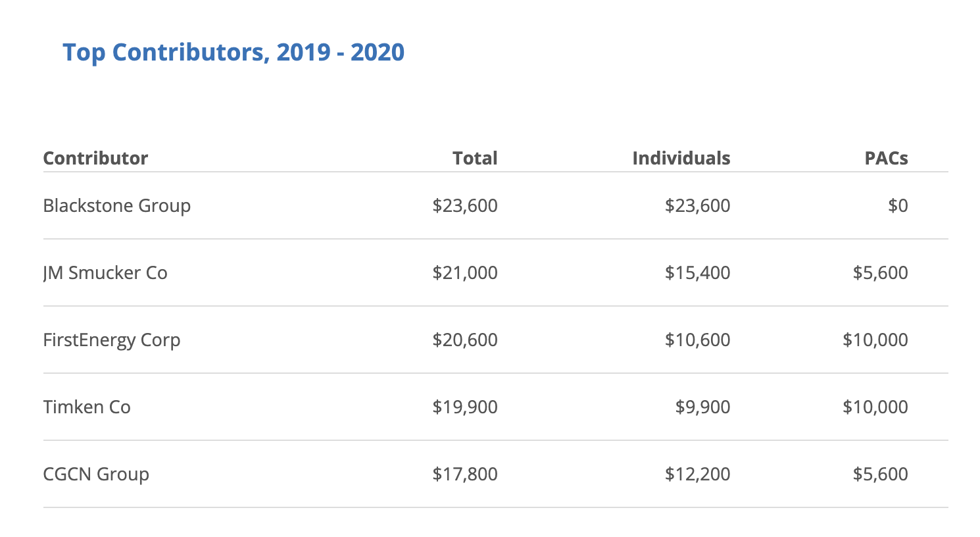This screenshot has width=980, height=537.
Task: Click FirstEnergy Corp's $20,600 total
Action: point(465,340)
